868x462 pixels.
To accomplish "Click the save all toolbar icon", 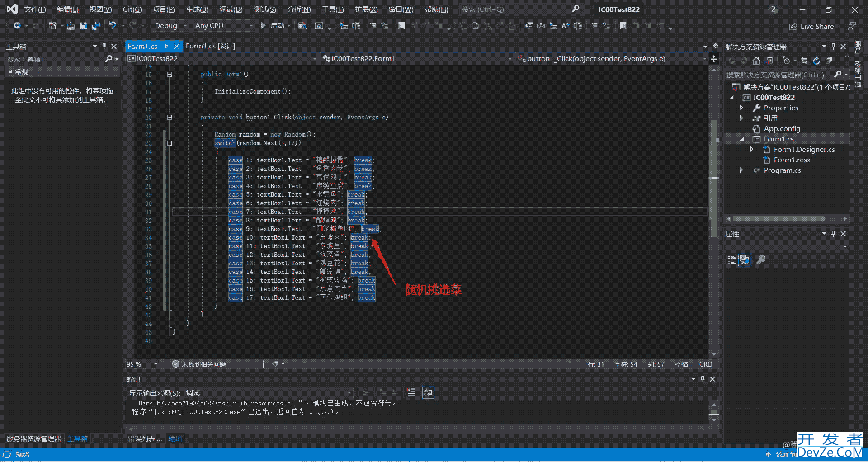I will point(95,26).
